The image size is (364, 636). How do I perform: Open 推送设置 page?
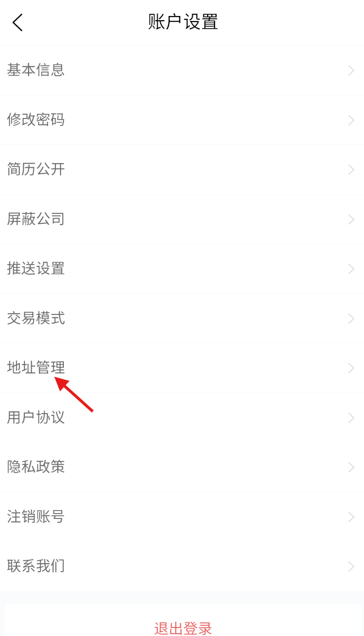pos(182,269)
